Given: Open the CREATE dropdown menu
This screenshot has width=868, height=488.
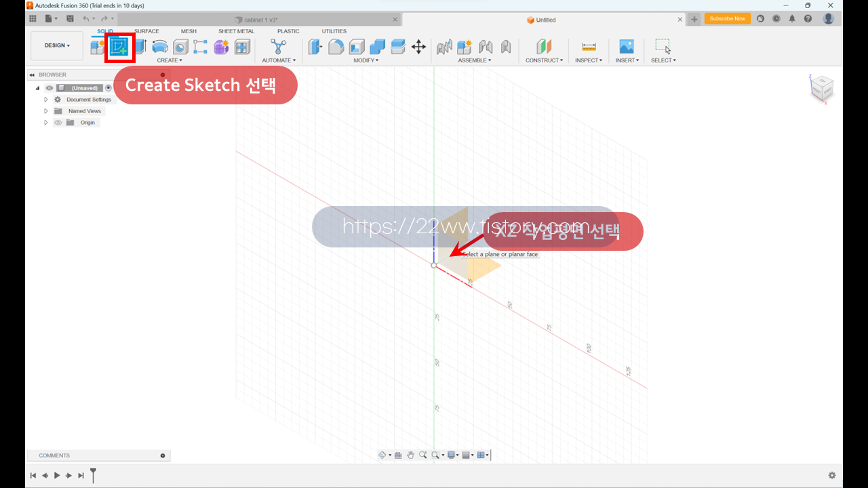Looking at the screenshot, I should click(x=170, y=60).
